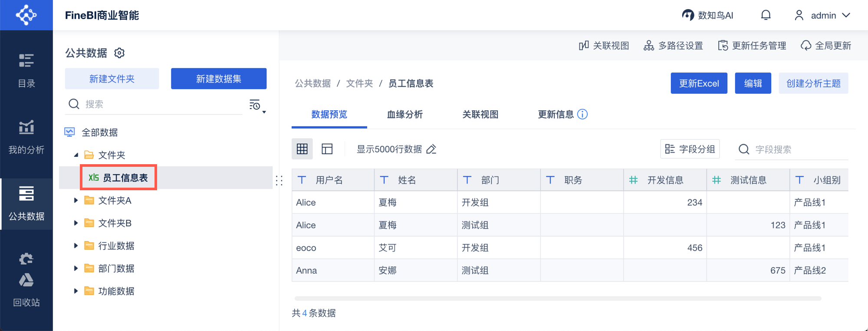Expand the 文件夹A folder
Screen dimensions: 868x331
(76, 200)
